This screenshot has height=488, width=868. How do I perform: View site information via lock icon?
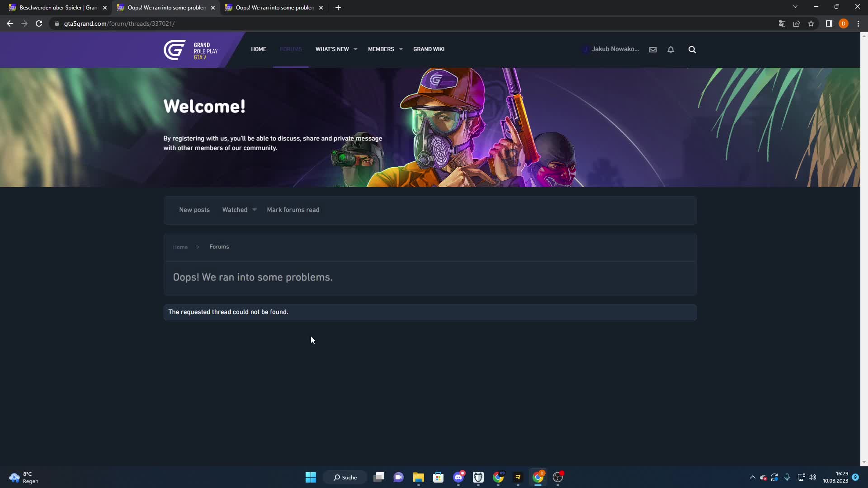point(57,23)
